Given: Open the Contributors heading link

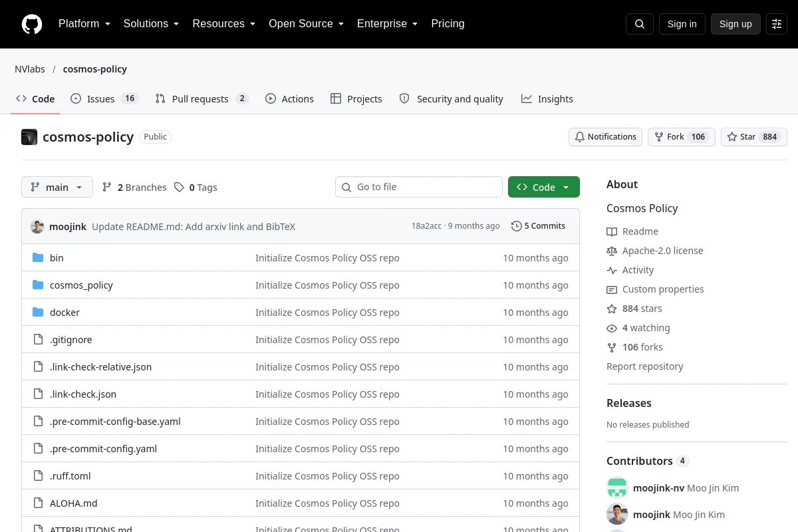Looking at the screenshot, I should (x=648, y=461).
